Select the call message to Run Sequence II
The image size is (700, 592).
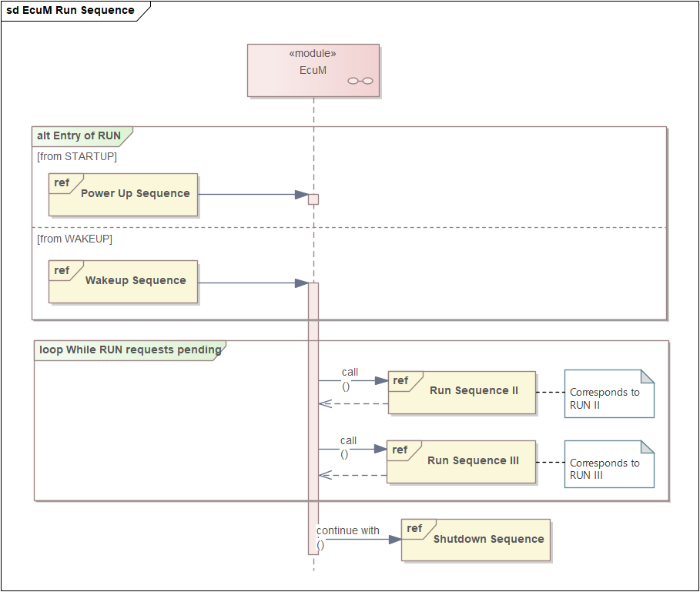click(x=353, y=380)
